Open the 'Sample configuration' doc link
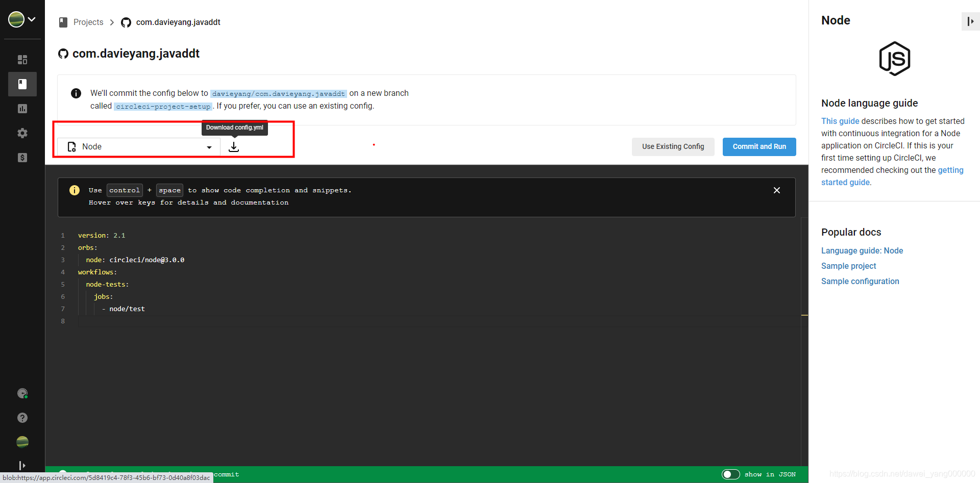This screenshot has height=483, width=980. (x=860, y=281)
